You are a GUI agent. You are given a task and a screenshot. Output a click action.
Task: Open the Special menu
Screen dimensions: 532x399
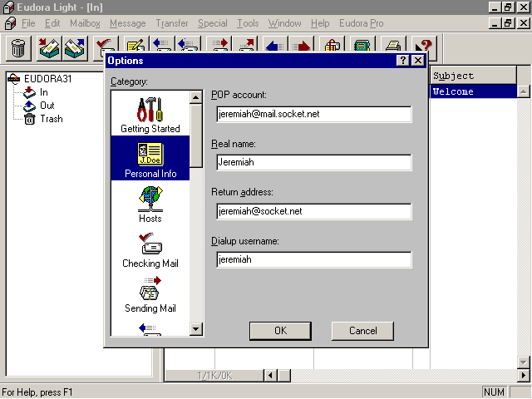[x=213, y=23]
